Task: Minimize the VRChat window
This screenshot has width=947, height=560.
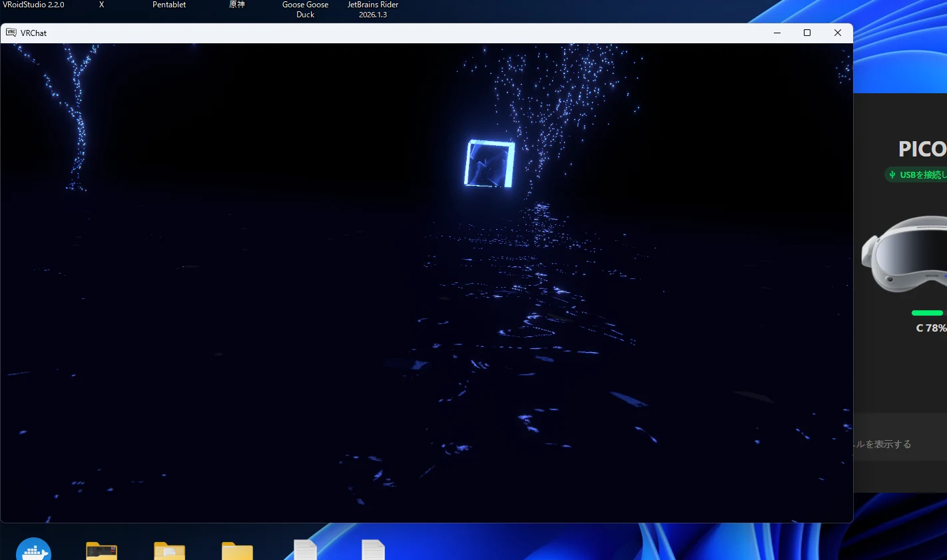Action: pyautogui.click(x=777, y=33)
